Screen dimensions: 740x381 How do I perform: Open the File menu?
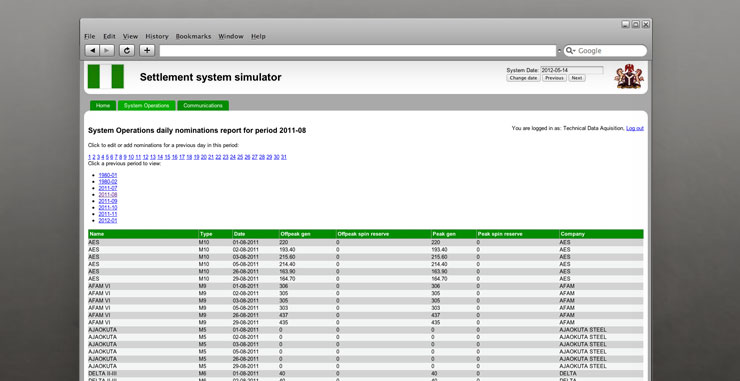click(x=90, y=36)
